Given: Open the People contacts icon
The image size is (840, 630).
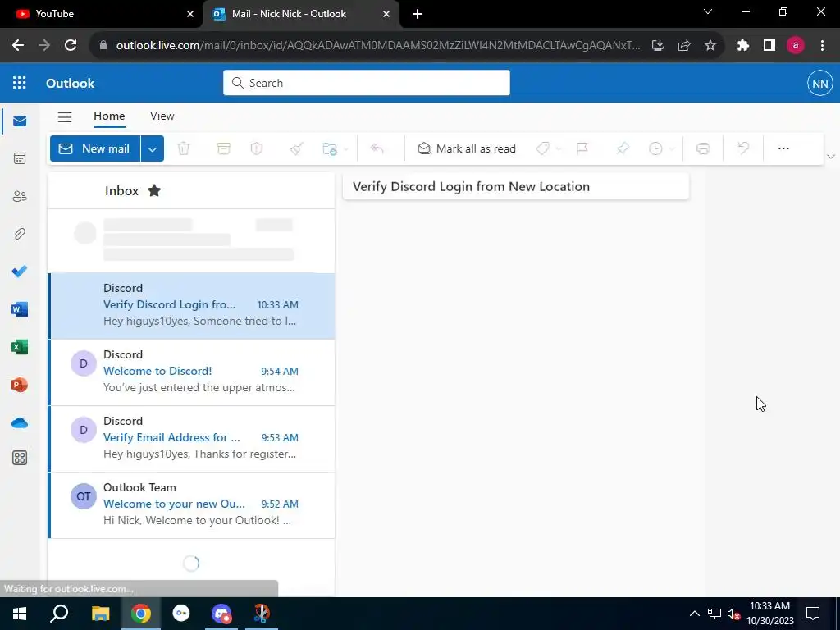Looking at the screenshot, I should click(x=20, y=197).
